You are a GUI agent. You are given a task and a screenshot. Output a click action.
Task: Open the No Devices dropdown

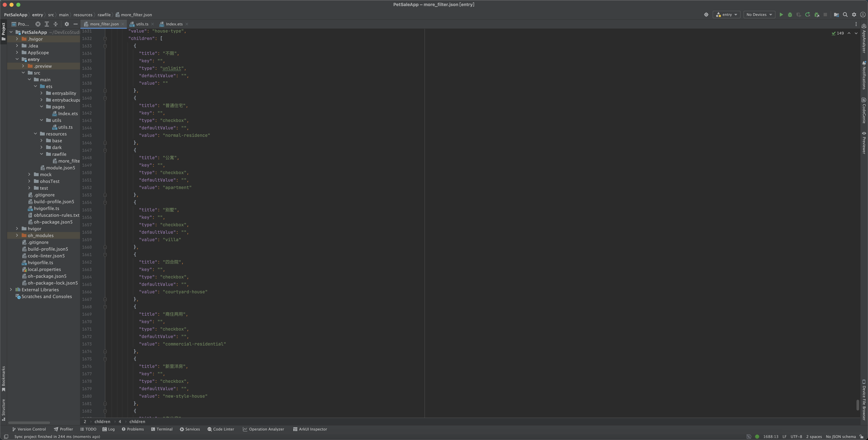(759, 15)
